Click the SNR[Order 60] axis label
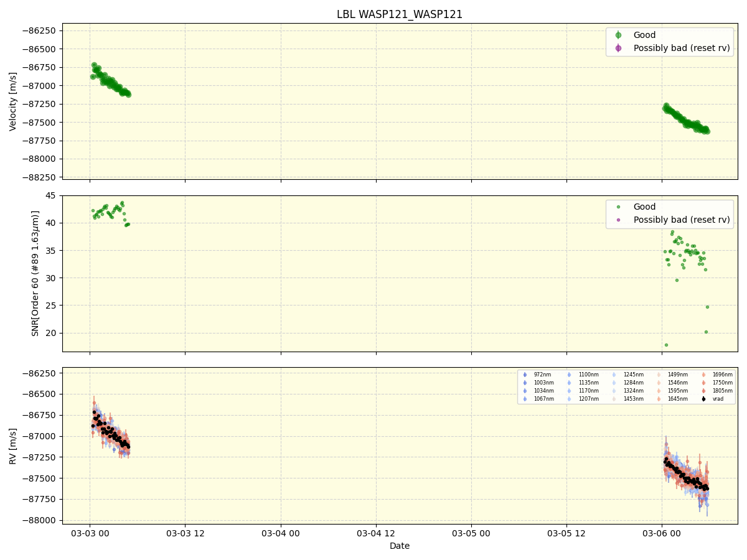Image resolution: width=747 pixels, height=560 pixels. pyautogui.click(x=35, y=273)
